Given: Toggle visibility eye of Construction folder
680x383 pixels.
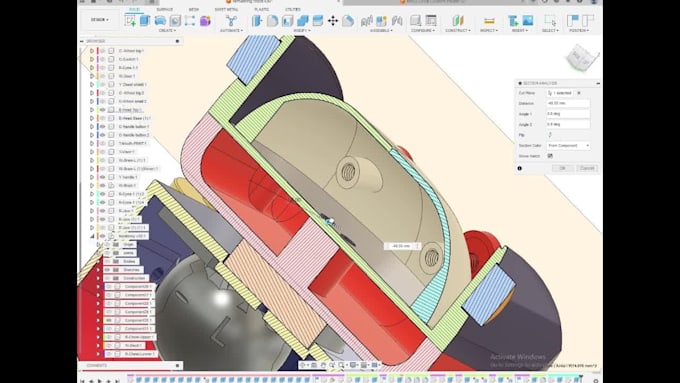Looking at the screenshot, I should click(108, 278).
